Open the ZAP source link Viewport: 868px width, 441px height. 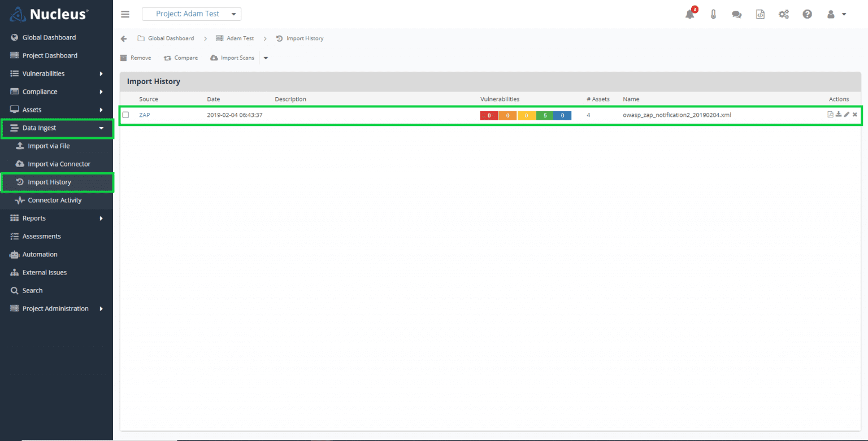click(145, 115)
